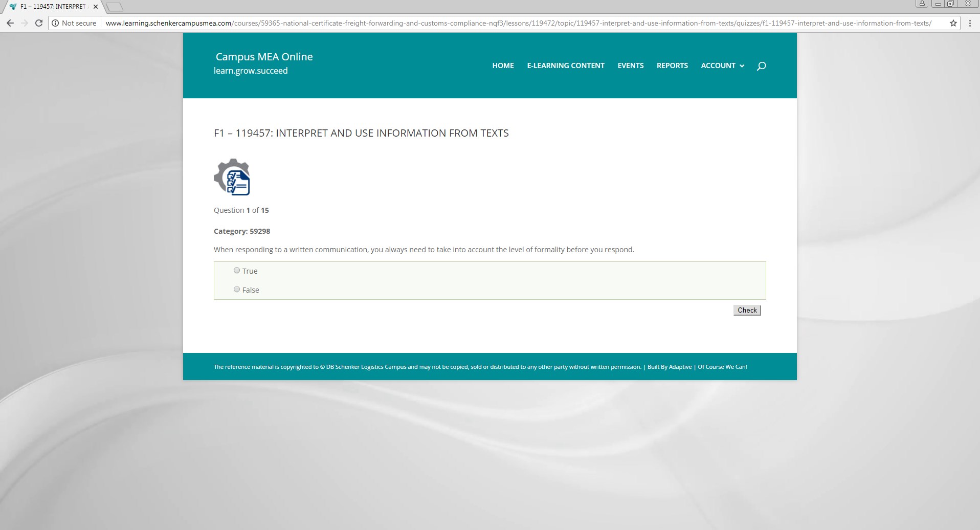Image resolution: width=980 pixels, height=530 pixels.
Task: Open the Chrome three-dot menu
Action: [x=970, y=23]
